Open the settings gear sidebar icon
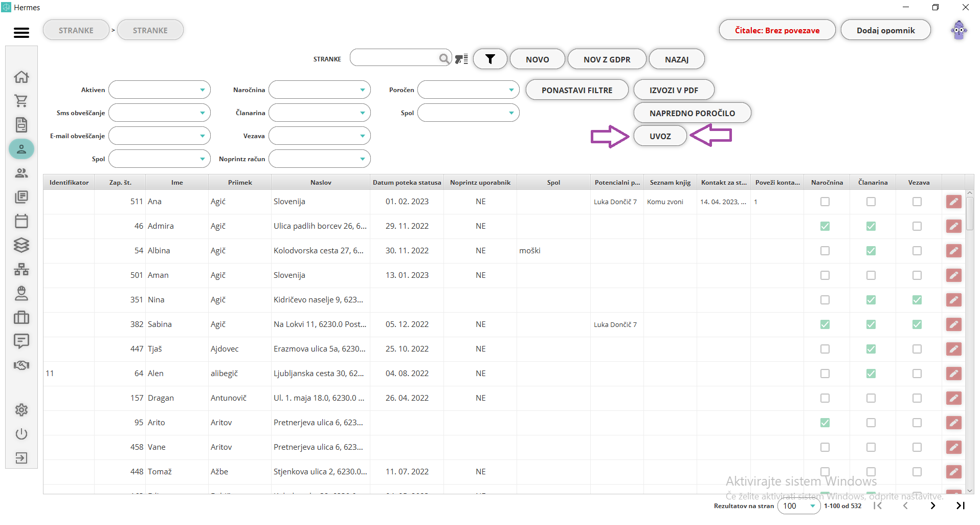Screen dimensions: 980x525 coord(21,410)
